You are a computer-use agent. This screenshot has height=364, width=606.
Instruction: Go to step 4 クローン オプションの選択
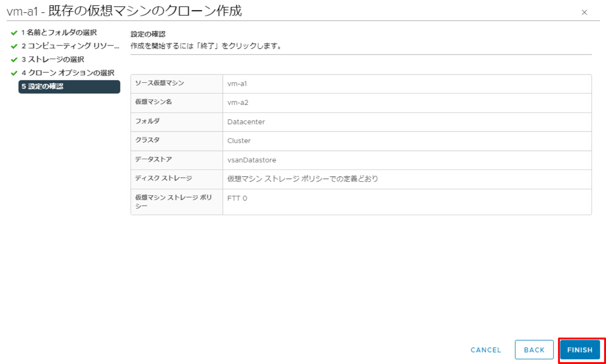[68, 73]
